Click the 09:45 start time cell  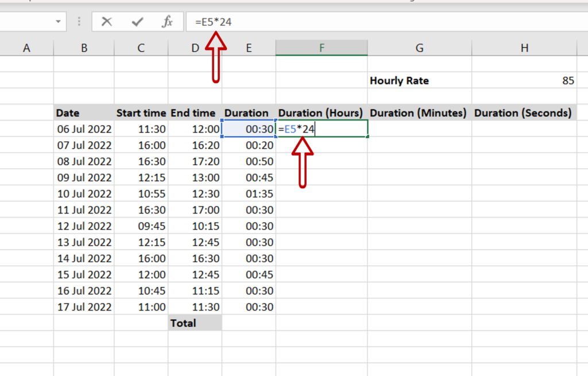click(141, 226)
